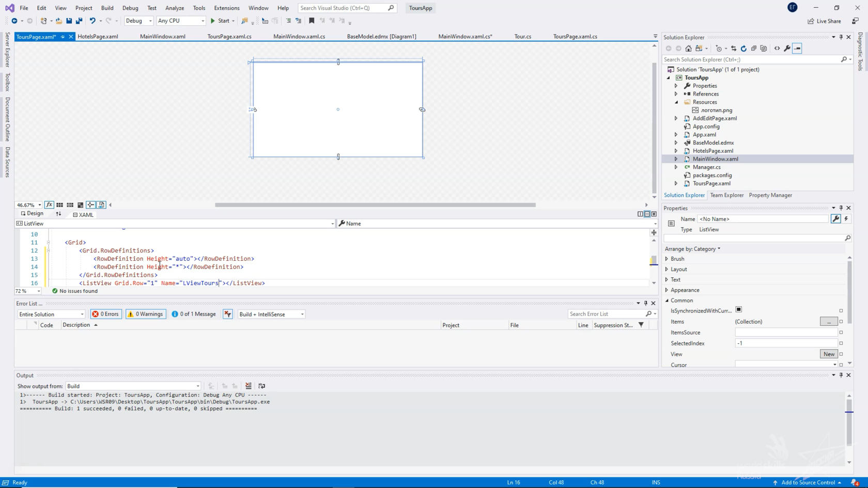This screenshot has width=868, height=488.
Task: Open the Build menu
Action: coord(107,8)
